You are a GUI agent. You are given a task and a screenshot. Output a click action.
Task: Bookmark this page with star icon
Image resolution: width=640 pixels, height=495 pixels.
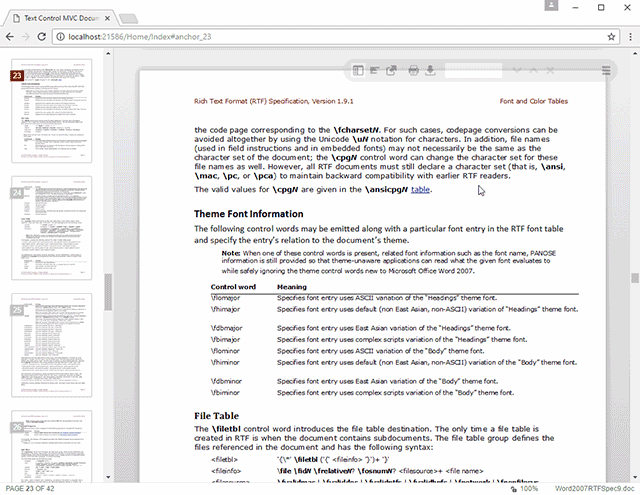tap(611, 37)
